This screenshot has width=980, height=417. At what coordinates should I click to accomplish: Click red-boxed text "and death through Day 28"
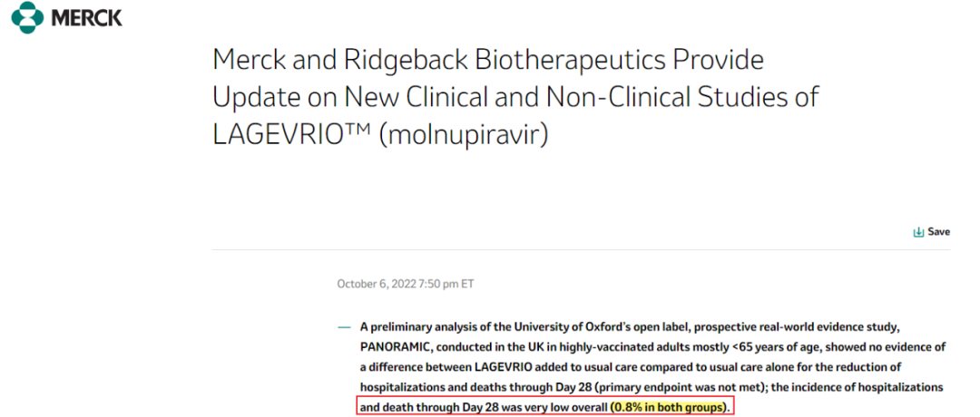pyautogui.click(x=426, y=407)
